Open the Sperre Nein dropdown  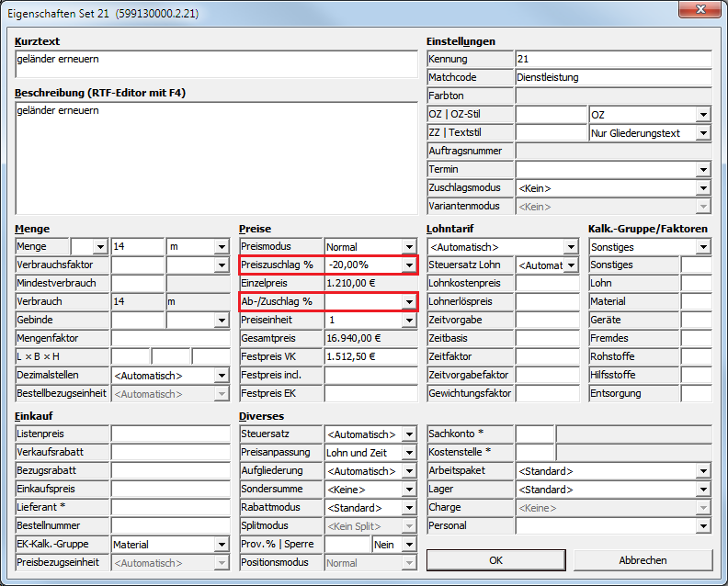pos(409,545)
